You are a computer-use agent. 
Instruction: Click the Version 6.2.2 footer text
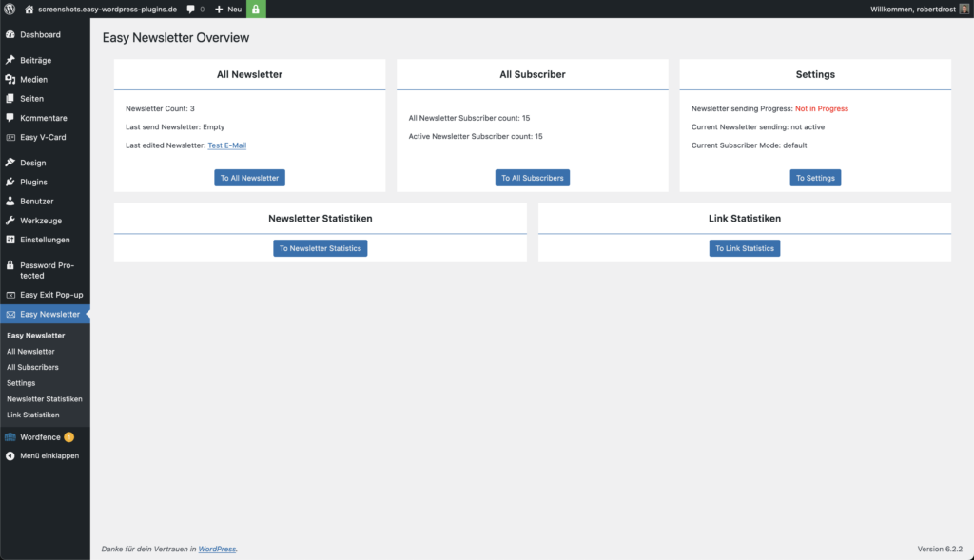[x=940, y=549]
